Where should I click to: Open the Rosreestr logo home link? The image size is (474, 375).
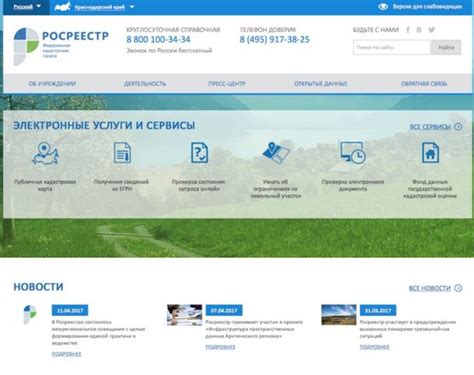[x=61, y=46]
